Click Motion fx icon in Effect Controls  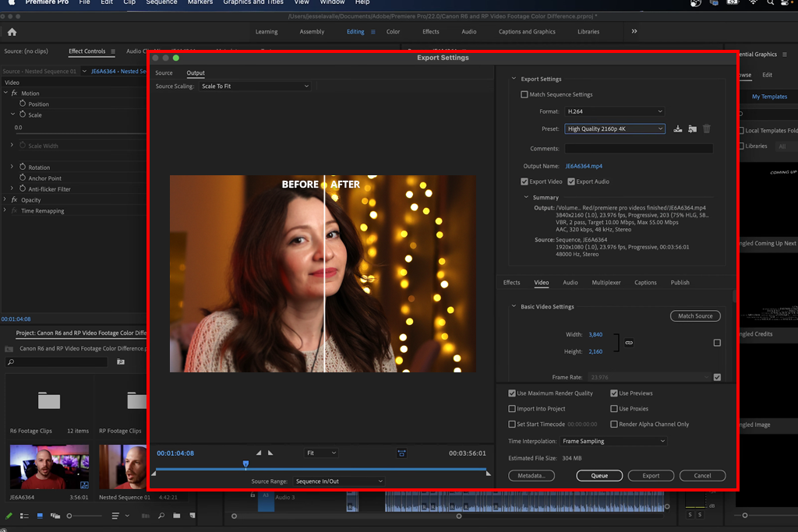pyautogui.click(x=14, y=93)
